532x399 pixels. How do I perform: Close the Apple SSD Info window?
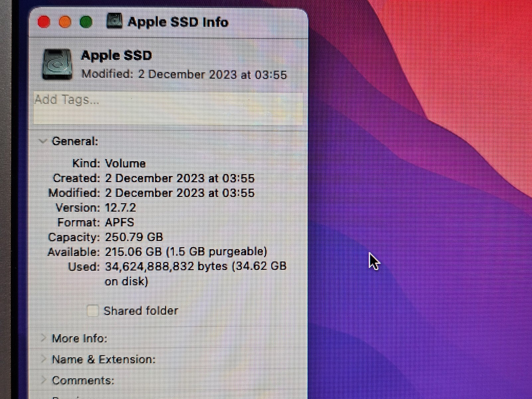[x=44, y=22]
